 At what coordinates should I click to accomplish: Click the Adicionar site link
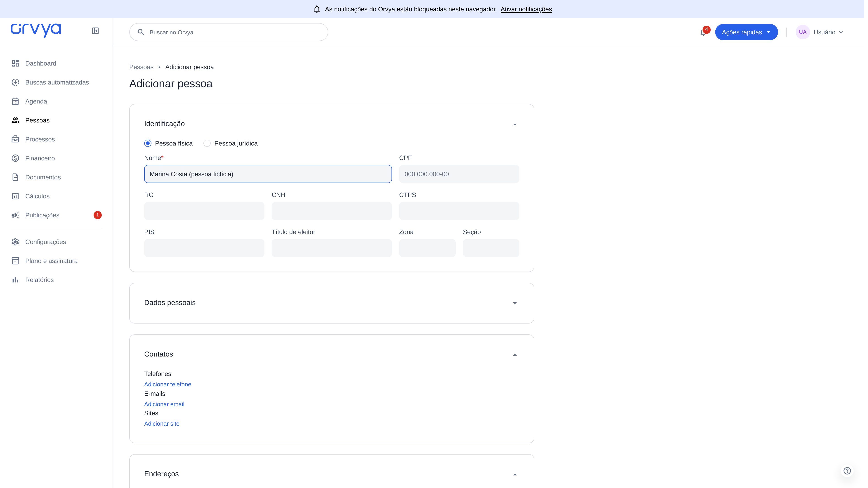162,424
